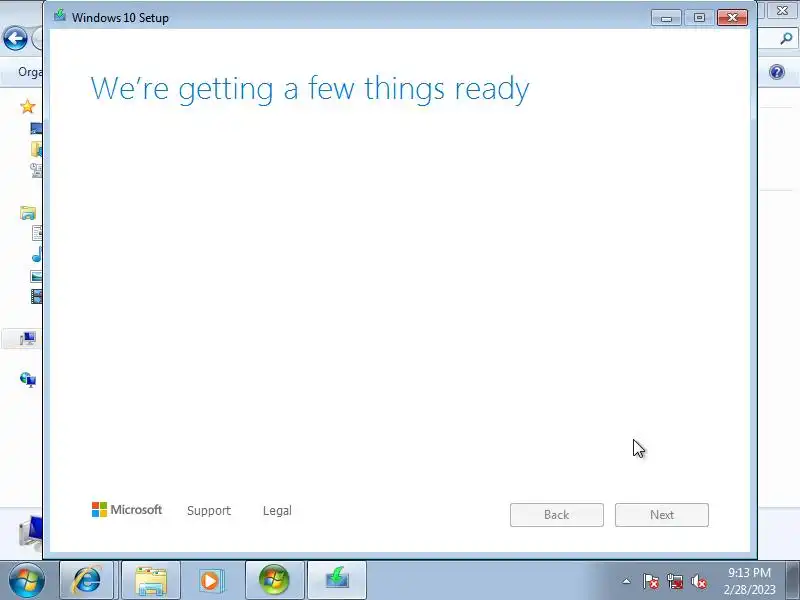Select the Music library note icon in Explorer
This screenshot has height=600, width=800.
point(37,254)
